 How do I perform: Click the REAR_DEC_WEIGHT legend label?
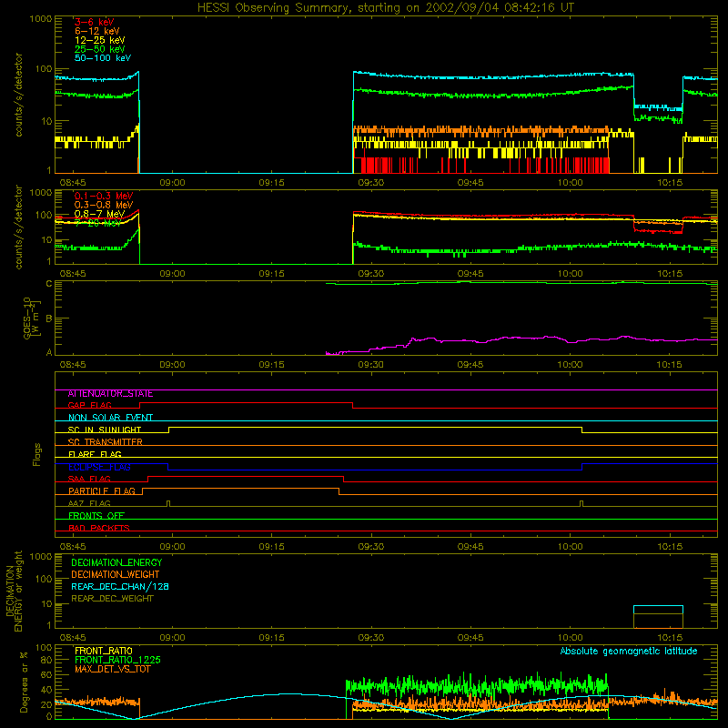click(112, 599)
